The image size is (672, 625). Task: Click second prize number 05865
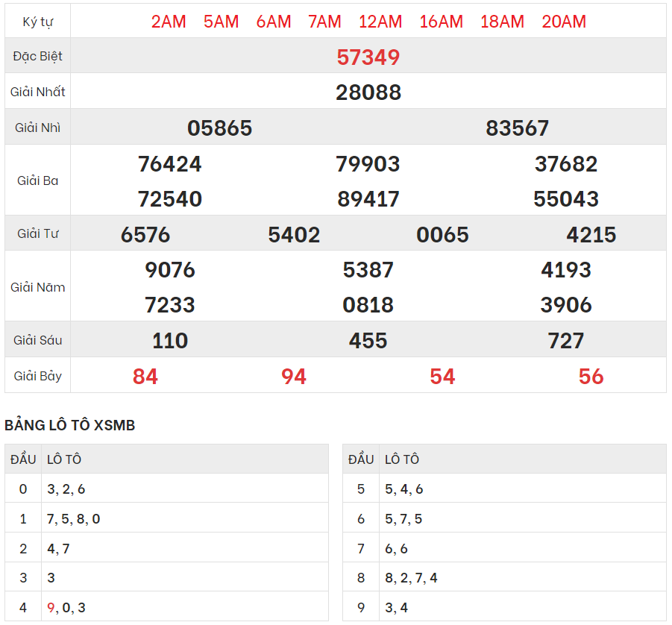click(220, 128)
